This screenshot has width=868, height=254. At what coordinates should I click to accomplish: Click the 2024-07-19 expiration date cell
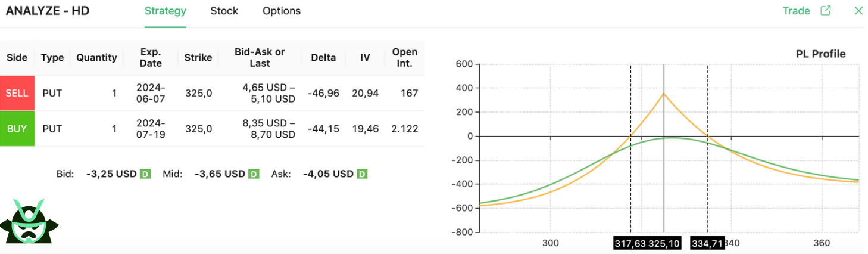151,129
